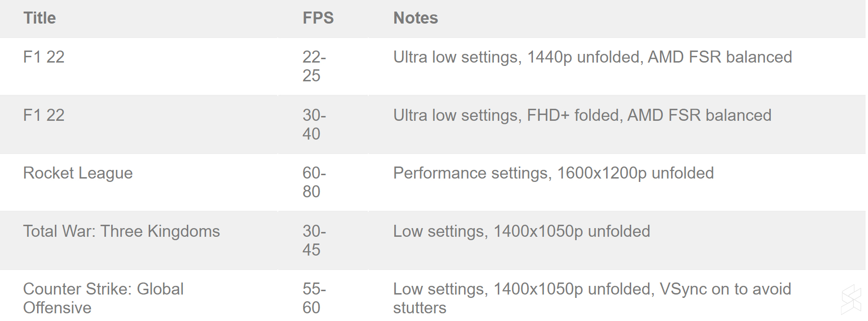Click the Counter Strike: Global Offensive title
Image resolution: width=868 pixels, height=321 pixels.
point(103,298)
